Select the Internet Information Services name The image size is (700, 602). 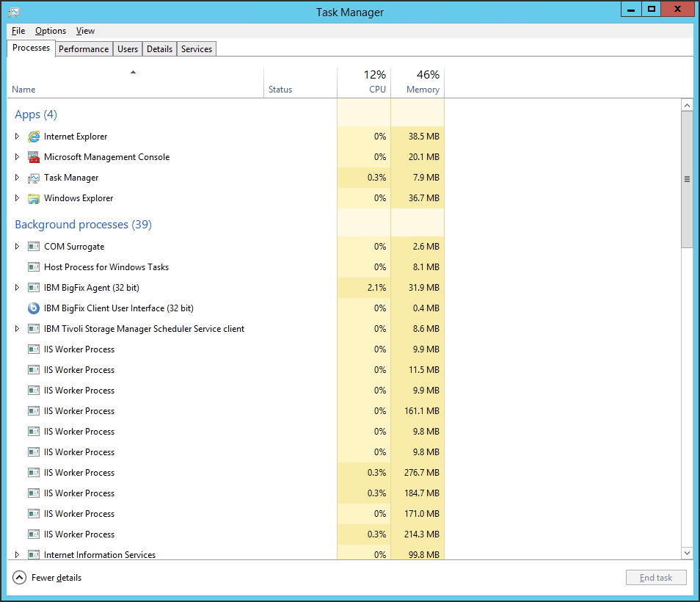pos(100,555)
